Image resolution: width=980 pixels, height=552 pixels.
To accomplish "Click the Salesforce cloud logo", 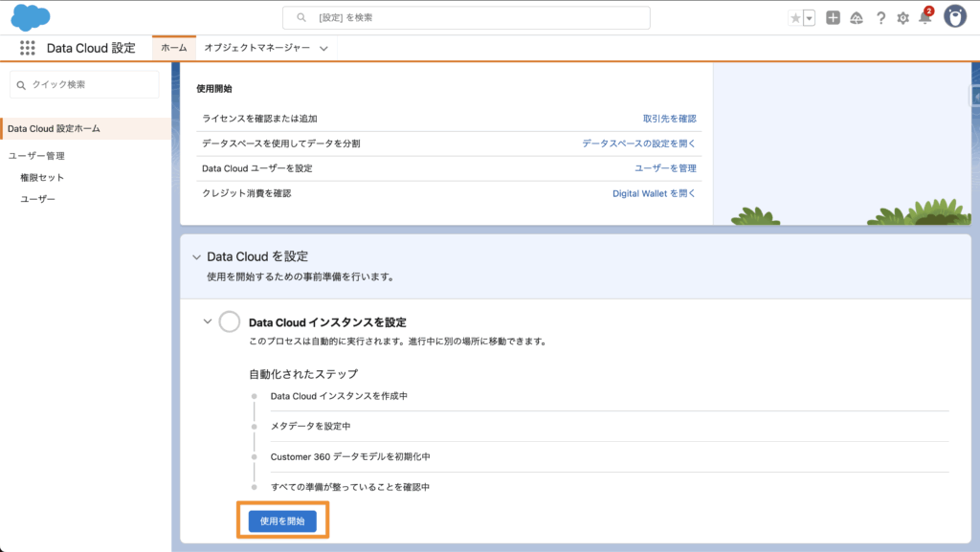I will coord(30,17).
